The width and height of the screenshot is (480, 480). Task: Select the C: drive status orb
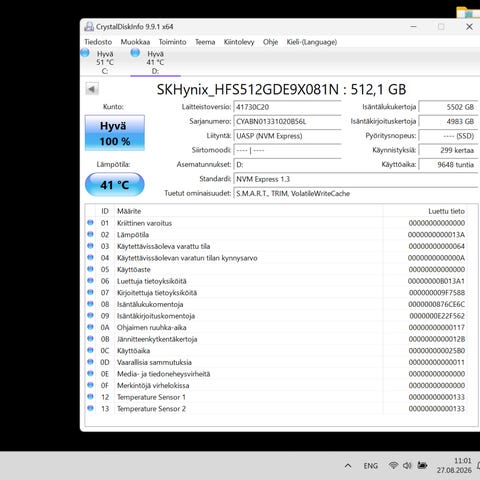pos(85,53)
